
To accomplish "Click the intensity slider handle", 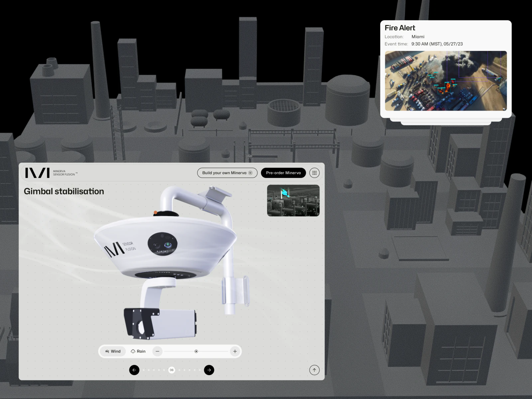I will click(x=196, y=351).
